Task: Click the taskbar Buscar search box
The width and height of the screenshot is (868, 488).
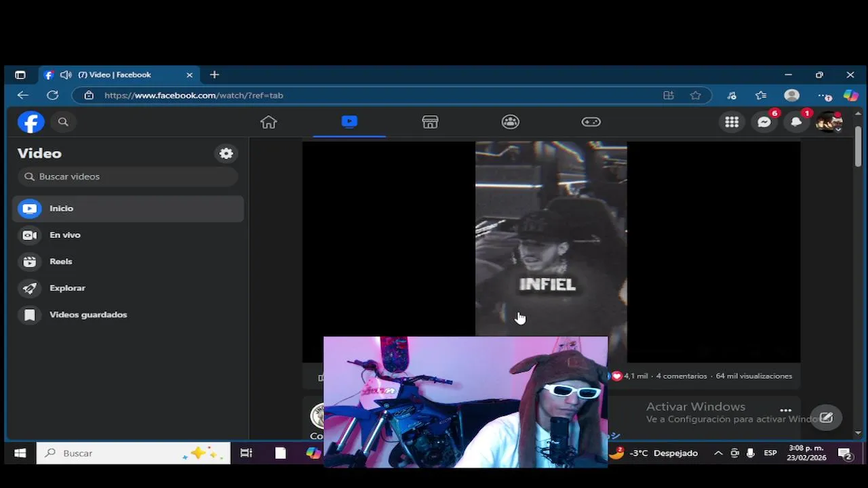Action: coord(134,453)
